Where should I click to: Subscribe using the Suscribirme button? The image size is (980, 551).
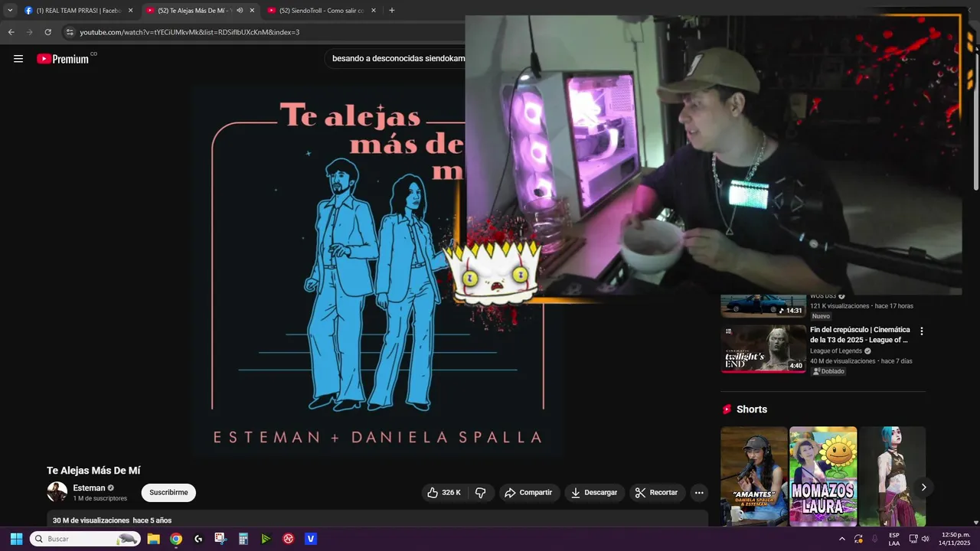(168, 493)
